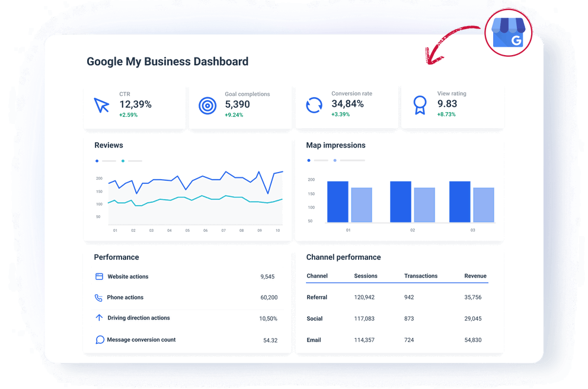The height and width of the screenshot is (389, 588).
Task: Select the target icon for Goal completions
Action: coord(207,104)
